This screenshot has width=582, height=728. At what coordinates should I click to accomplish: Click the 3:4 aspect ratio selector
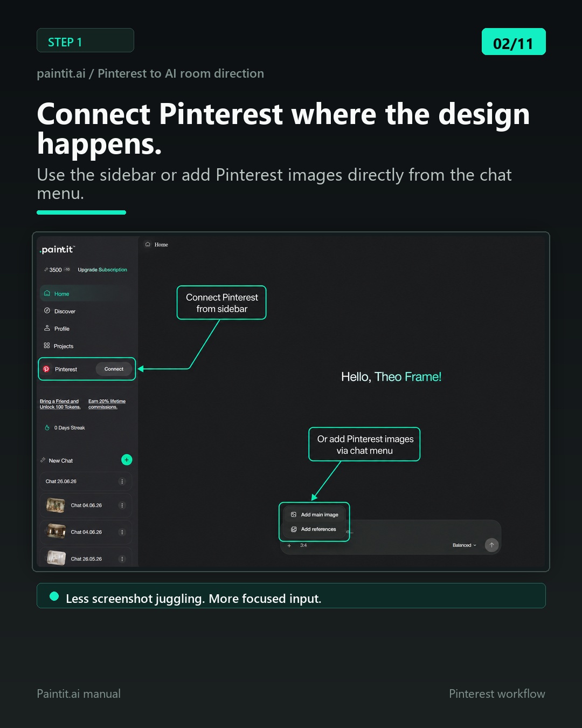tap(303, 545)
